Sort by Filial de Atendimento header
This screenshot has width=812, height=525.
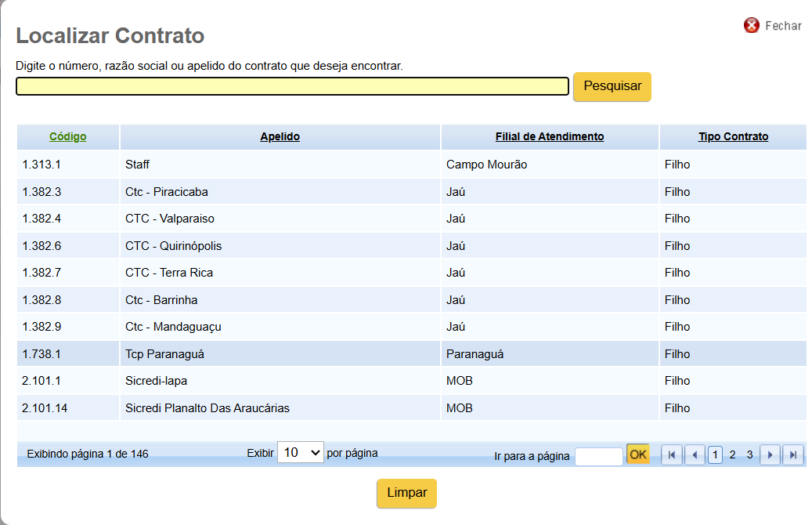550,136
